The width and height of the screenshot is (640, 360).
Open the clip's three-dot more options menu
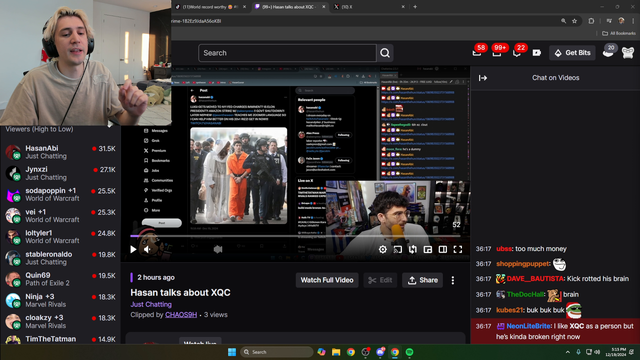point(453,280)
